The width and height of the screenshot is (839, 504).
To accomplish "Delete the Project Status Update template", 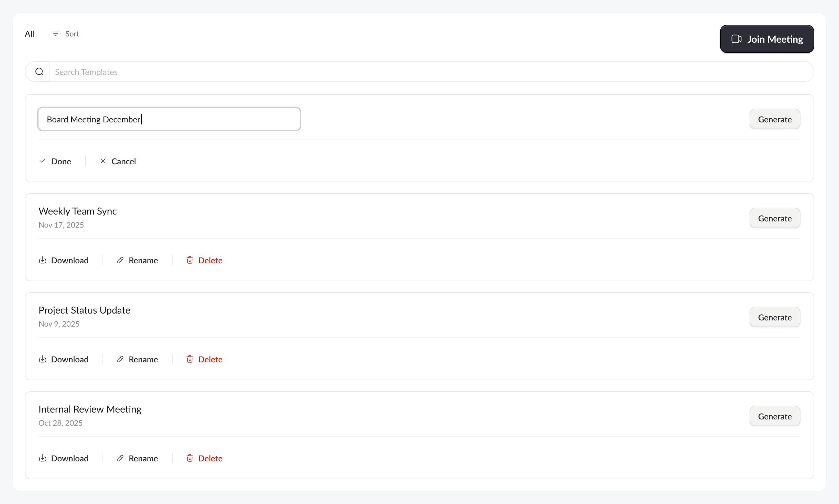I will [205, 359].
